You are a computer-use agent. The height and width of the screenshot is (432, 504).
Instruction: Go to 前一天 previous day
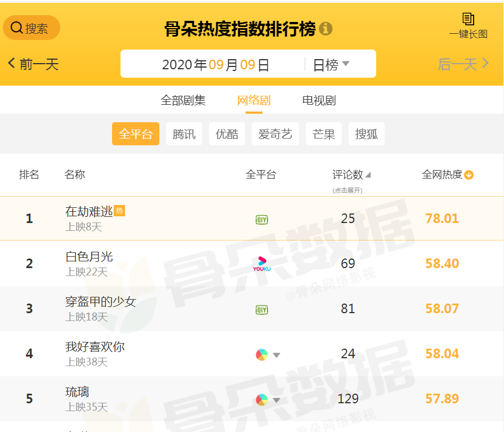pos(33,64)
